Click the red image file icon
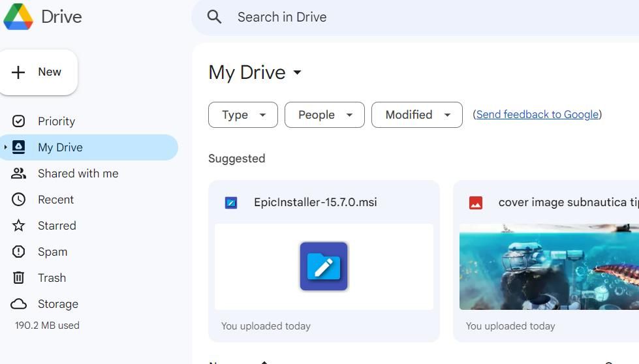Viewport: 639px width, 364px height. pyautogui.click(x=476, y=203)
